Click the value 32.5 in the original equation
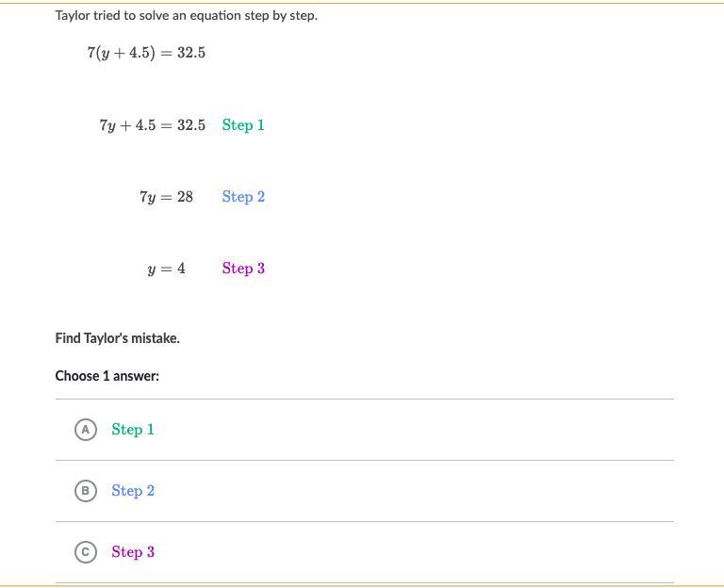The image size is (724, 588). [x=191, y=53]
